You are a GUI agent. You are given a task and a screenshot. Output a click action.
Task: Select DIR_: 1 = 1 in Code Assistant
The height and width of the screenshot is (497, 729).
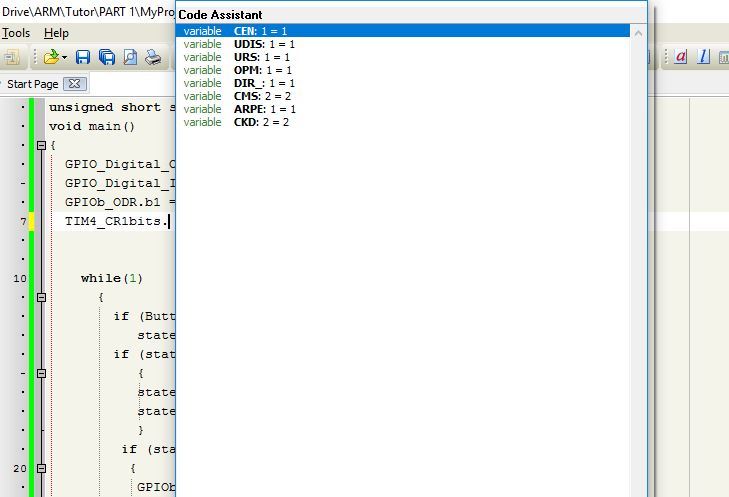tap(403, 83)
